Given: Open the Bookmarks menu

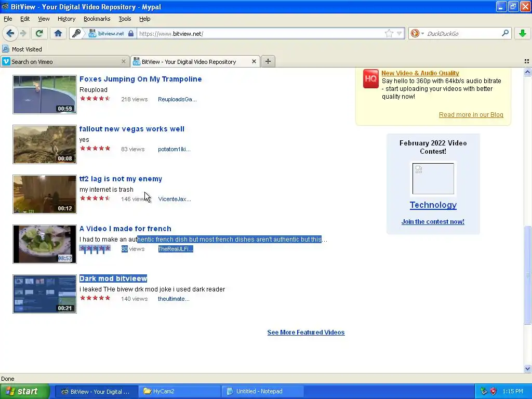Looking at the screenshot, I should click(97, 19).
